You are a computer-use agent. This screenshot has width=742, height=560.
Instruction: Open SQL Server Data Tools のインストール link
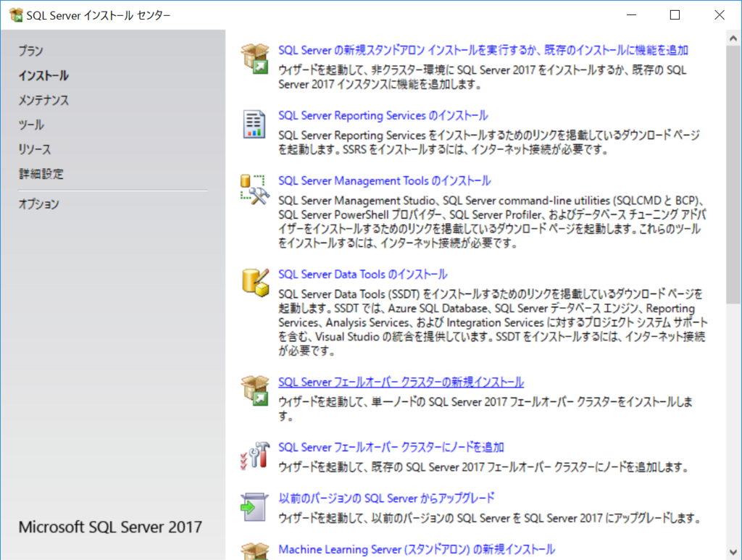363,275
